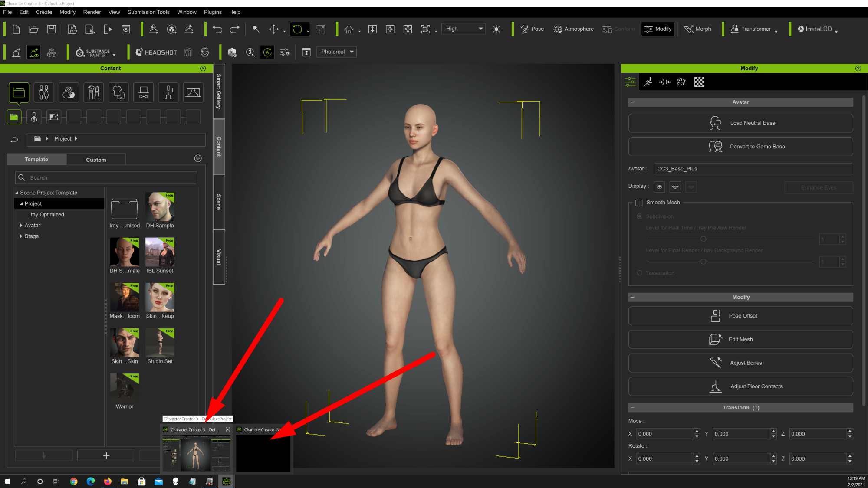The width and height of the screenshot is (868, 488).
Task: Click the Final Render subdivision level slider
Action: pyautogui.click(x=730, y=262)
